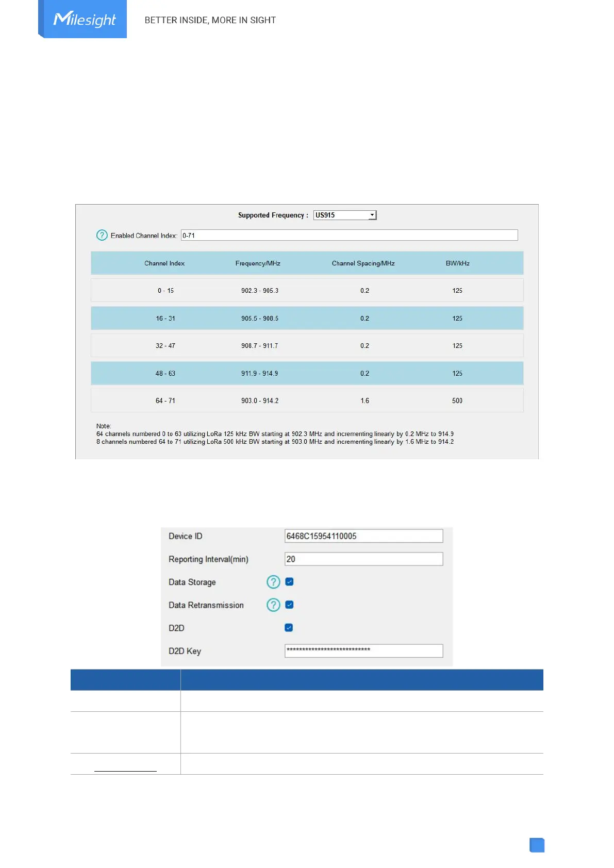Viewport: 614px width, 868px height.
Task: Click the Enabled Channel Index label
Action: 144,236
